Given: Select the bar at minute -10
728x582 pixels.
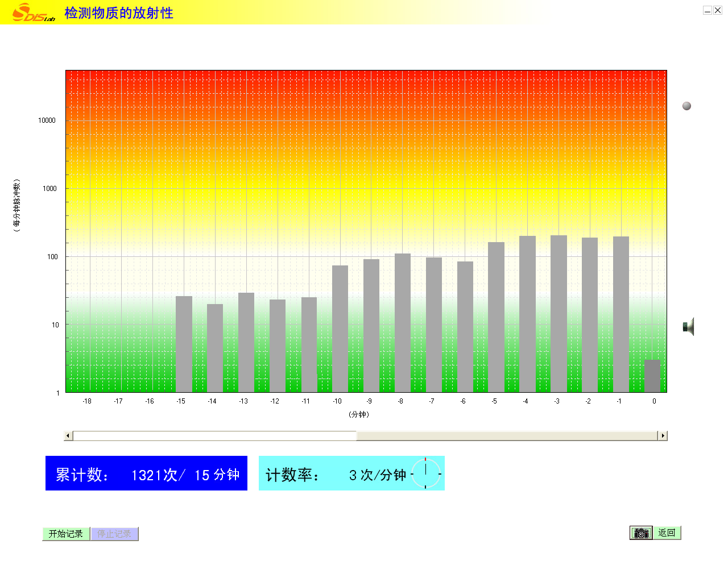Looking at the screenshot, I should coord(340,329).
